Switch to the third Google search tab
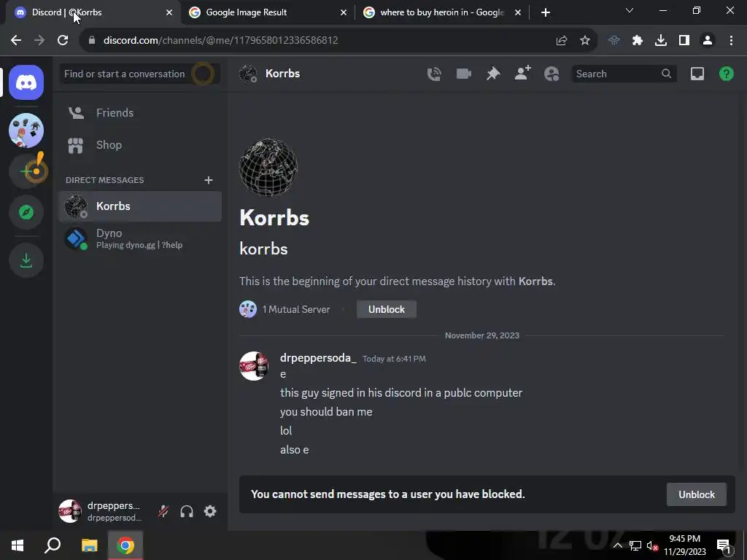Viewport: 747px width, 560px height. (x=441, y=12)
